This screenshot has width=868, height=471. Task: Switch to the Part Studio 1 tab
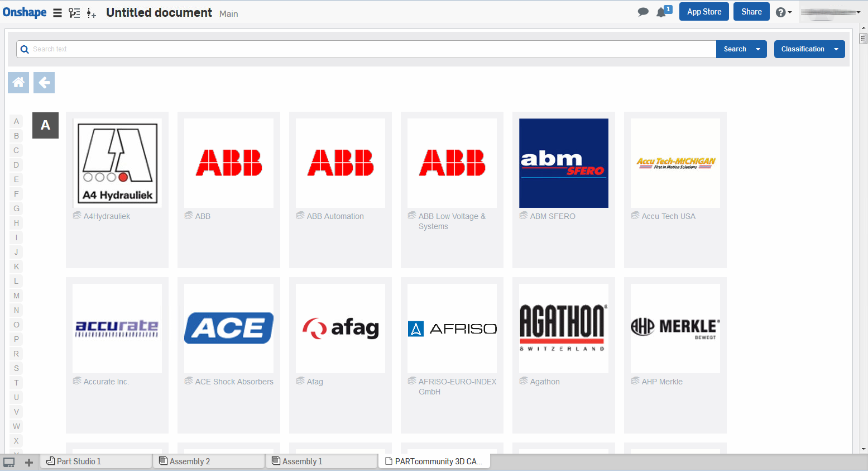96,461
